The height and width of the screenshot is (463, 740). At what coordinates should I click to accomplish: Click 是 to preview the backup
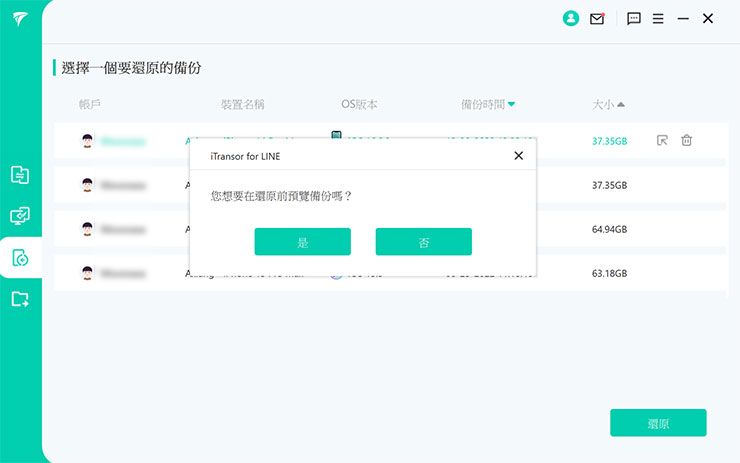pos(303,242)
